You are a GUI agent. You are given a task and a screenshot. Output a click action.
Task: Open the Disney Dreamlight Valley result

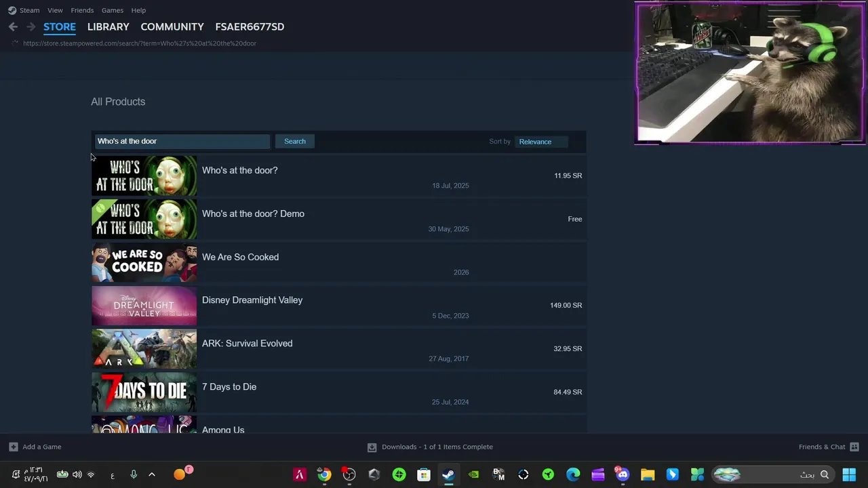tap(339, 306)
